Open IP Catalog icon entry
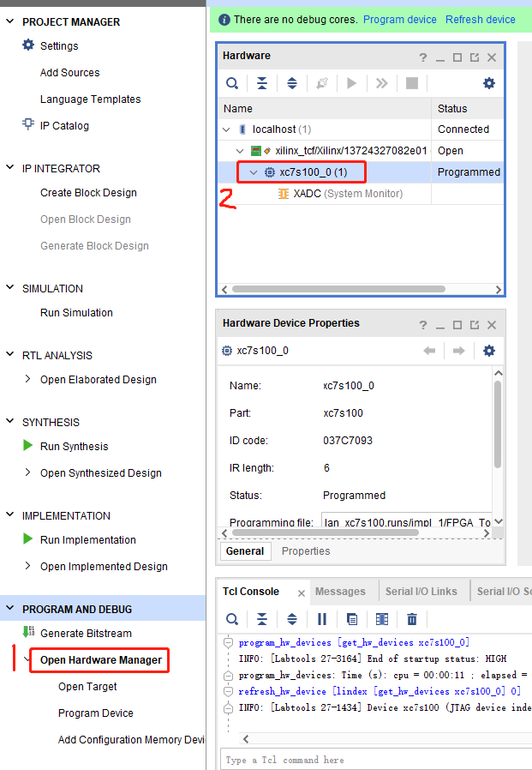This screenshot has height=770, width=532. (28, 124)
